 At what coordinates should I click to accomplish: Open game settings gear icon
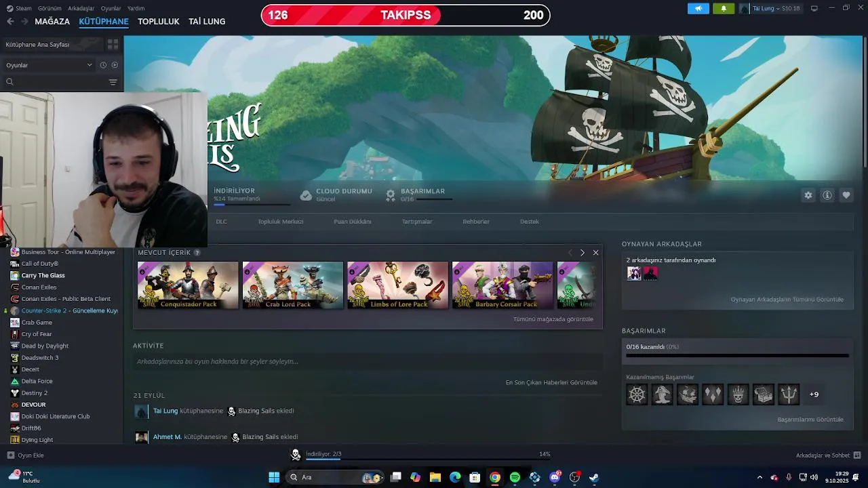click(x=808, y=195)
